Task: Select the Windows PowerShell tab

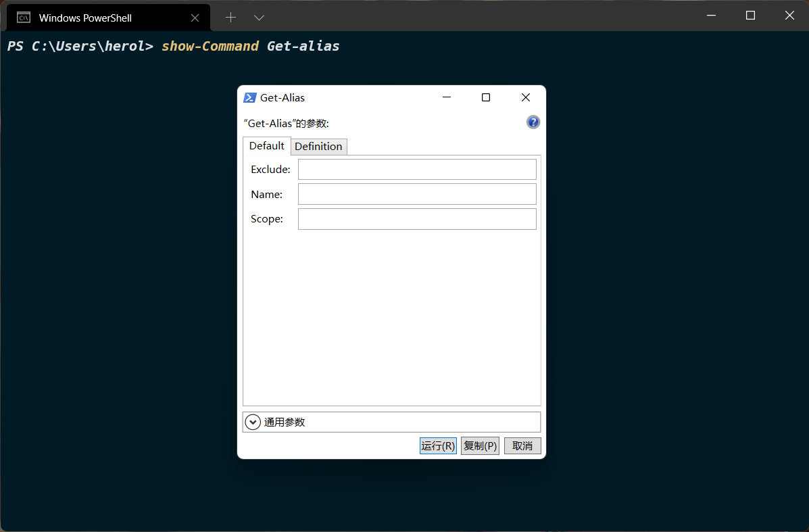Action: tap(108, 18)
